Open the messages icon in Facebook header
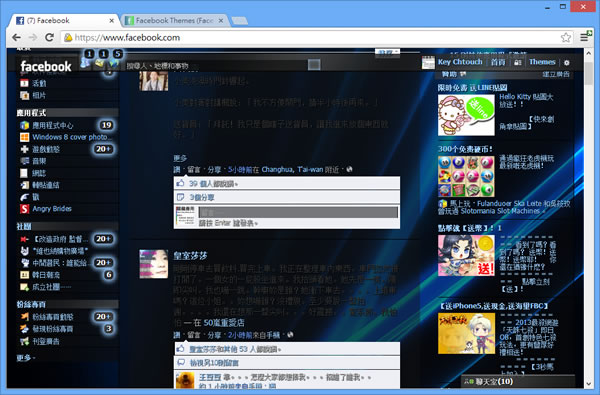This screenshot has width=600, height=395. [99, 64]
